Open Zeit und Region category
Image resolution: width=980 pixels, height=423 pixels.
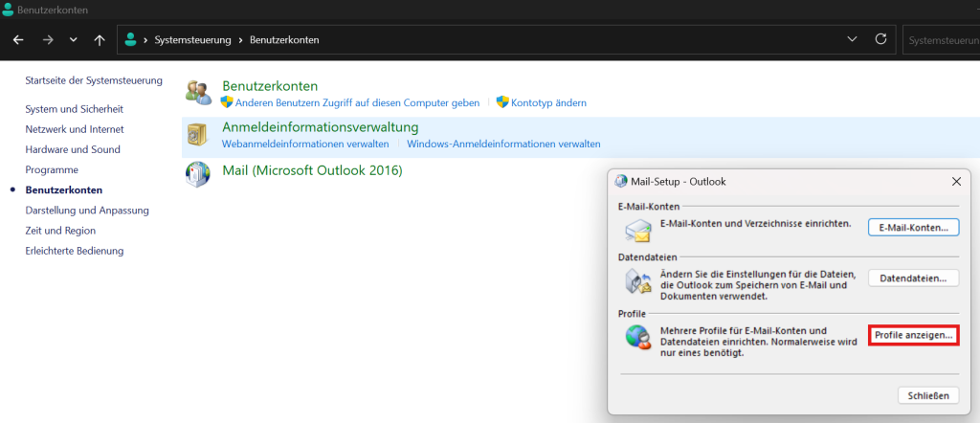[60, 231]
